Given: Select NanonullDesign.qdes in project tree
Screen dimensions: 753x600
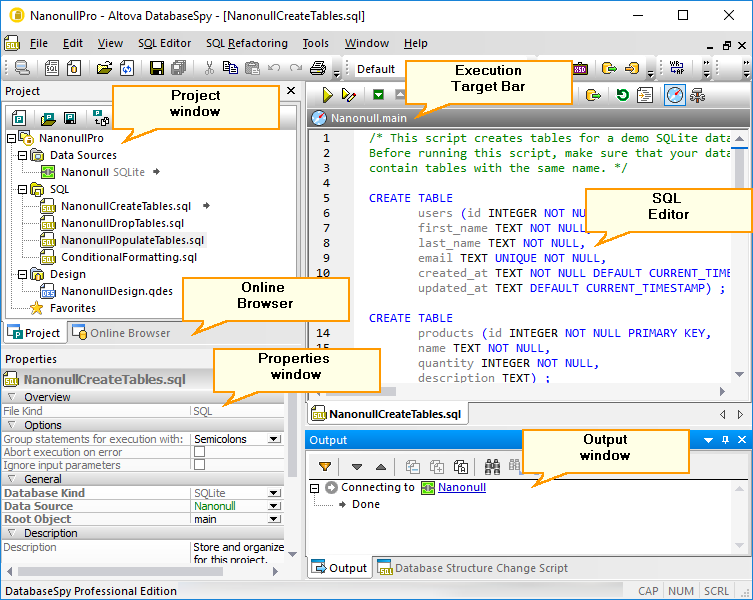Looking at the screenshot, I should [117, 291].
